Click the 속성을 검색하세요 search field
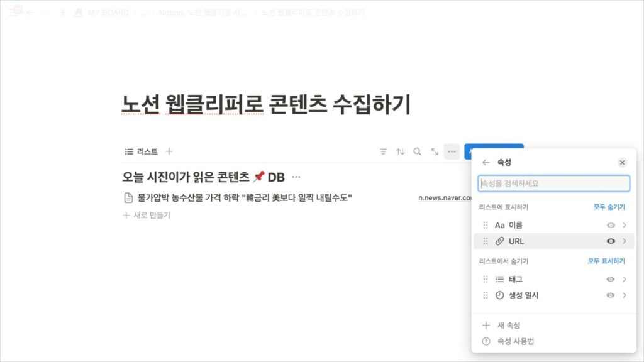The width and height of the screenshot is (644, 362). pos(553,183)
